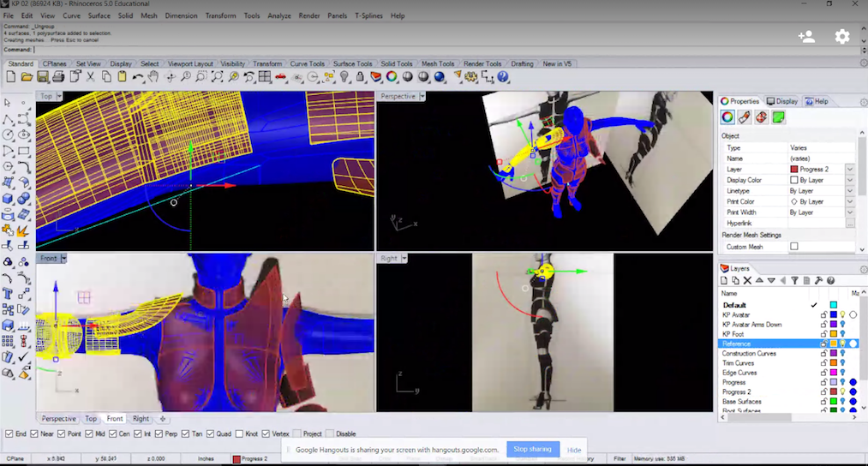
Task: Click the Text tool T icon in left sidebar
Action: pyautogui.click(x=8, y=294)
